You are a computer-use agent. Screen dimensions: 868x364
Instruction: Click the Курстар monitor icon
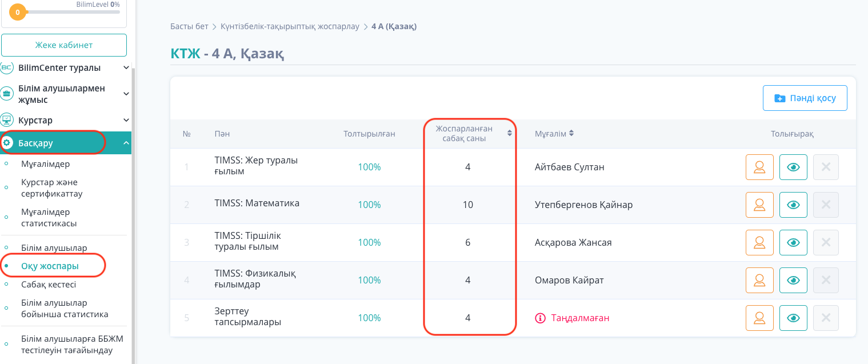7,121
